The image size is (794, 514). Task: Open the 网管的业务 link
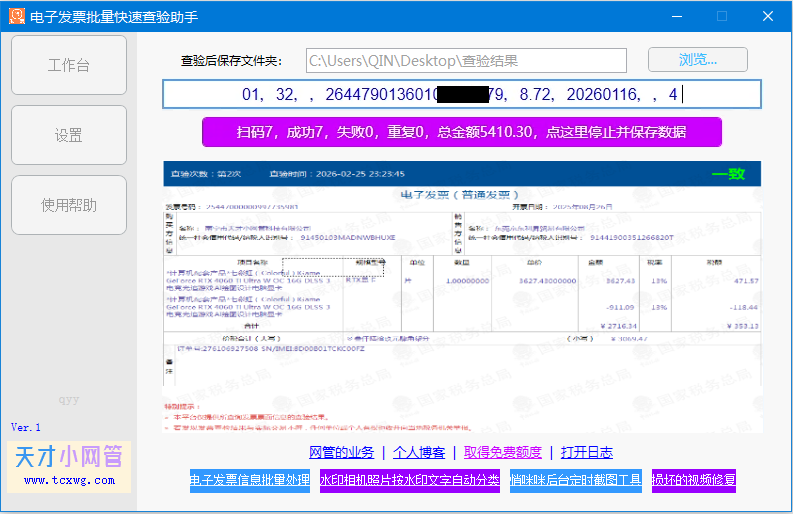pyautogui.click(x=341, y=453)
